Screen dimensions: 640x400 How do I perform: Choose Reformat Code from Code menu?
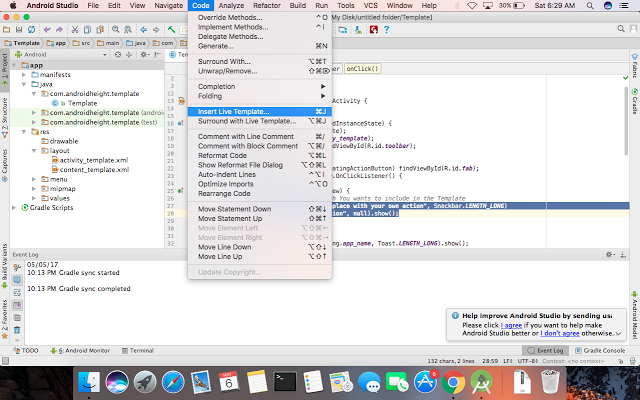click(260, 156)
